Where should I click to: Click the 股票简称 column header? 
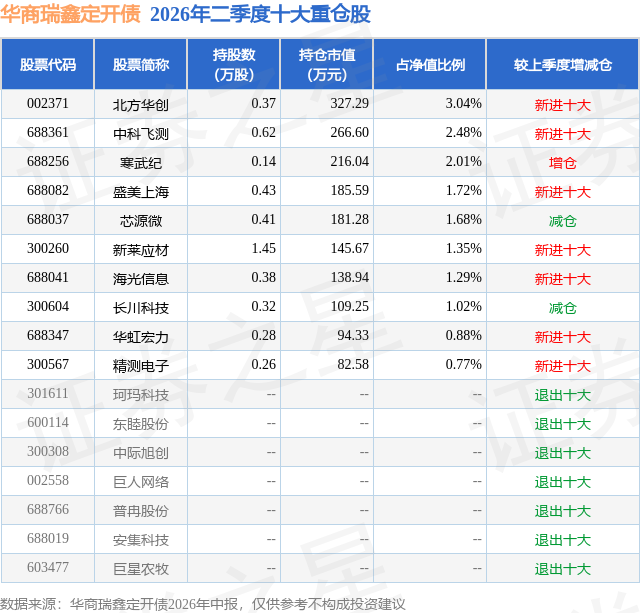coord(141,64)
